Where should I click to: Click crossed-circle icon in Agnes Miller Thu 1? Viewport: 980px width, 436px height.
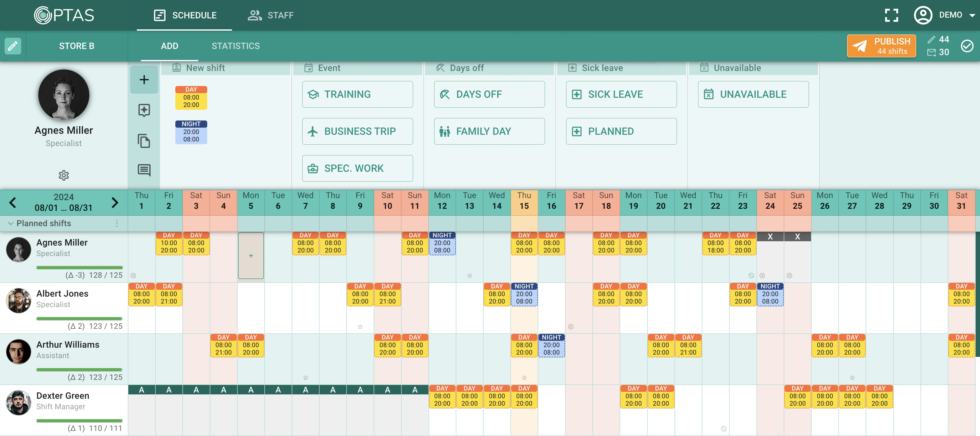pyautogui.click(x=133, y=275)
